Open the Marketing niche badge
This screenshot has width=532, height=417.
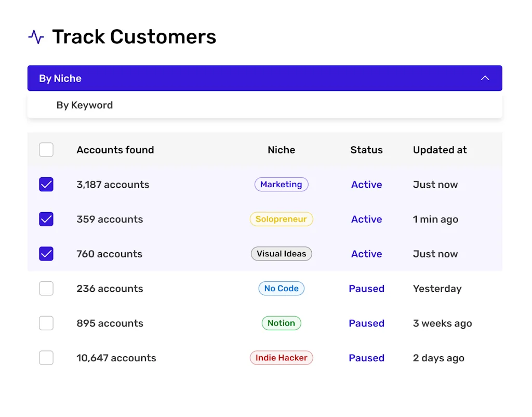[x=281, y=184]
